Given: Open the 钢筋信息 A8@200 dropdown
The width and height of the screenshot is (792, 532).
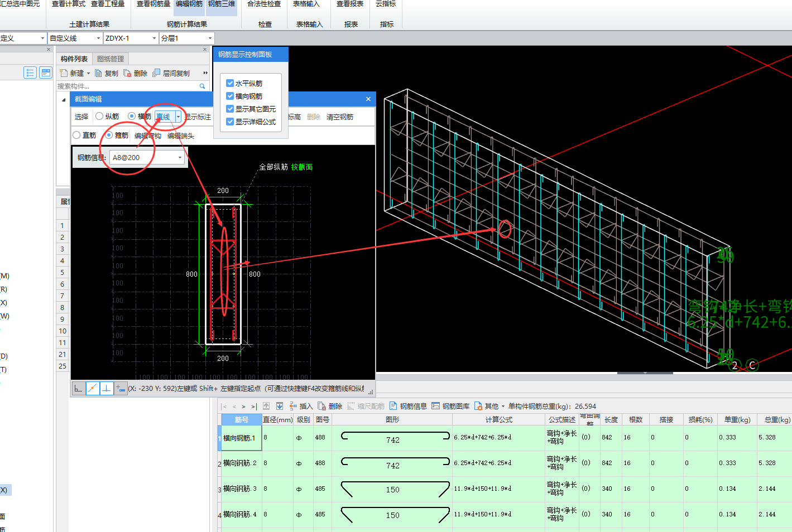Looking at the screenshot, I should pos(180,158).
